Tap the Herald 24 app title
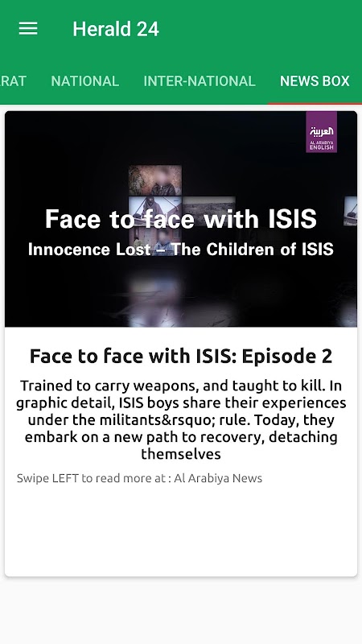 [x=116, y=29]
